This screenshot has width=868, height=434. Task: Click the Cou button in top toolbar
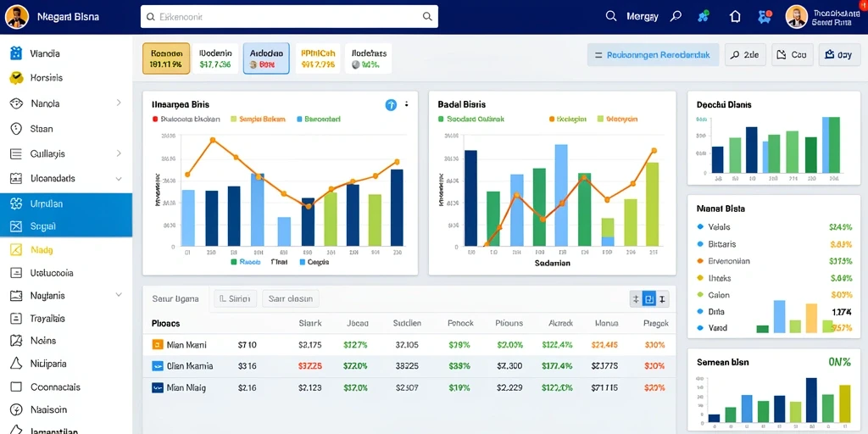(793, 55)
